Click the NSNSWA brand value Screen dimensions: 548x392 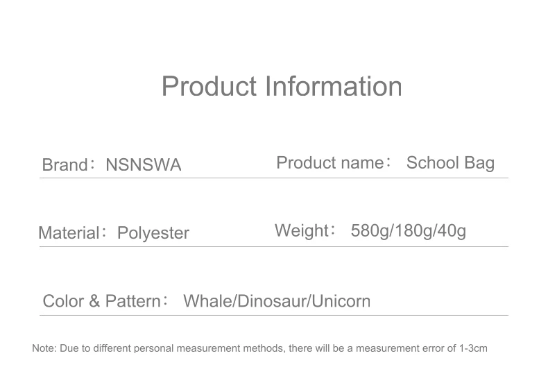(x=143, y=165)
